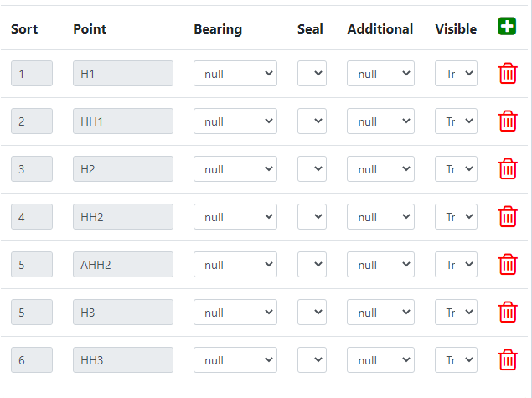
Task: Expand the Additional dropdown for H2
Action: pyautogui.click(x=380, y=169)
